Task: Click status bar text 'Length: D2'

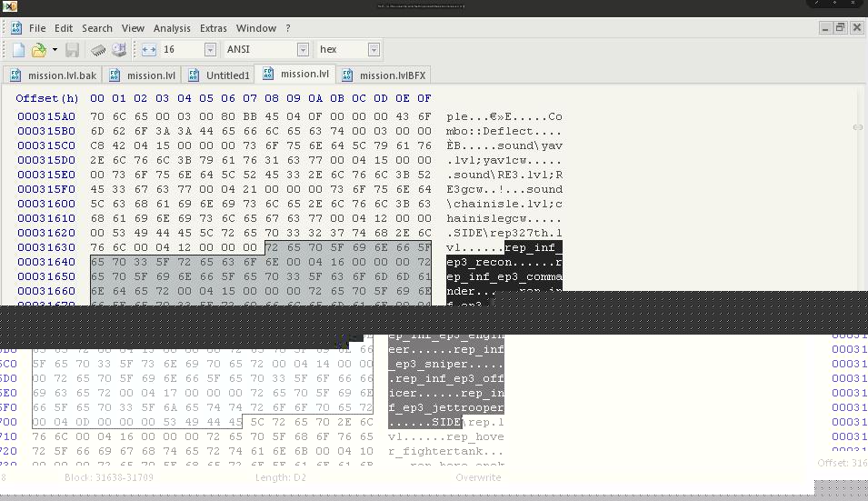Action: coord(281,477)
